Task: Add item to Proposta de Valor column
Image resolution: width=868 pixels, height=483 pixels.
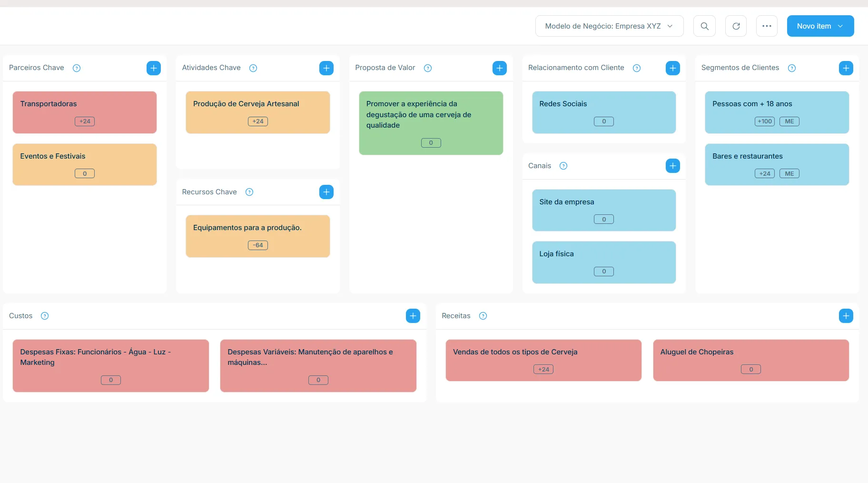Action: click(500, 68)
